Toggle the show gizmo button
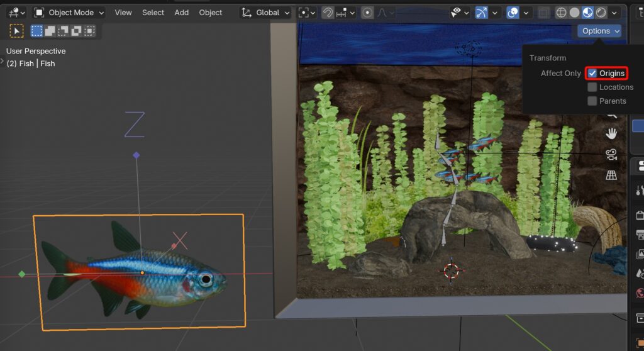This screenshot has height=351, width=644. [x=481, y=13]
